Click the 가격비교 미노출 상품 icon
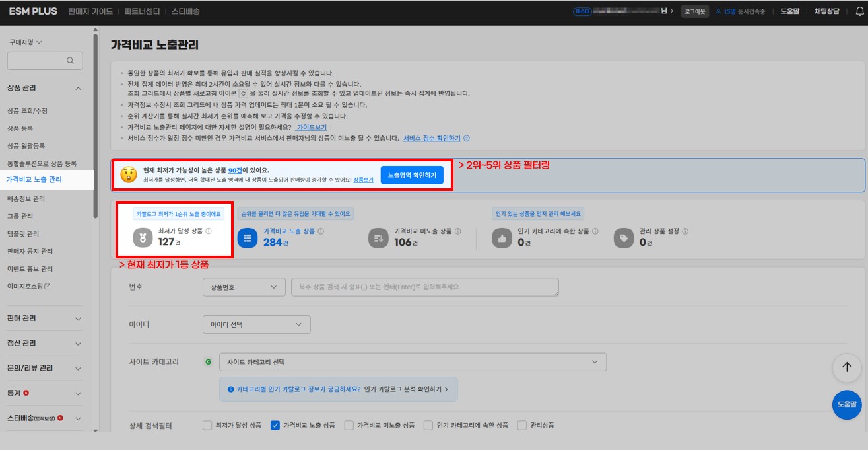 379,238
